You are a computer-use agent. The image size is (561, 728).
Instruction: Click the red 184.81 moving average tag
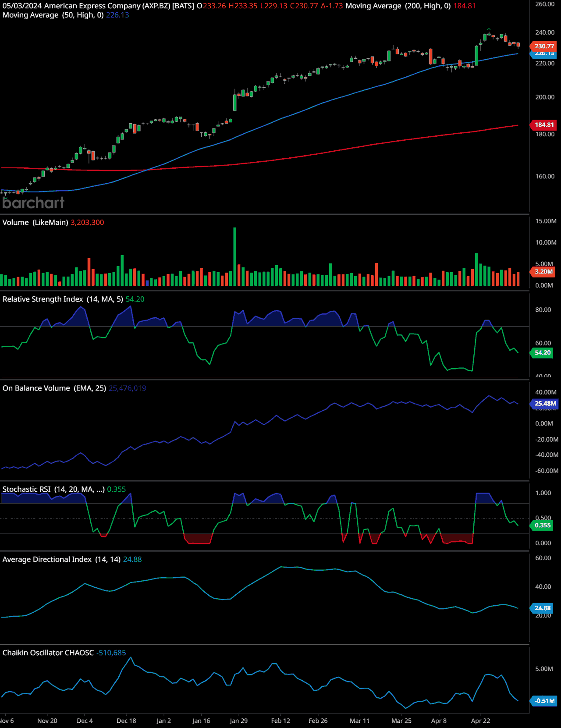click(544, 125)
